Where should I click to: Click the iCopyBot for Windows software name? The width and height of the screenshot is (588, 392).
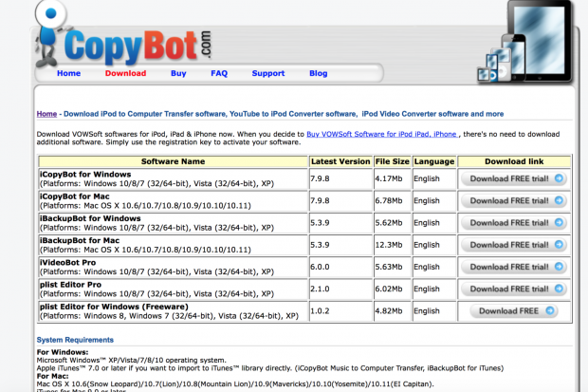point(83,173)
